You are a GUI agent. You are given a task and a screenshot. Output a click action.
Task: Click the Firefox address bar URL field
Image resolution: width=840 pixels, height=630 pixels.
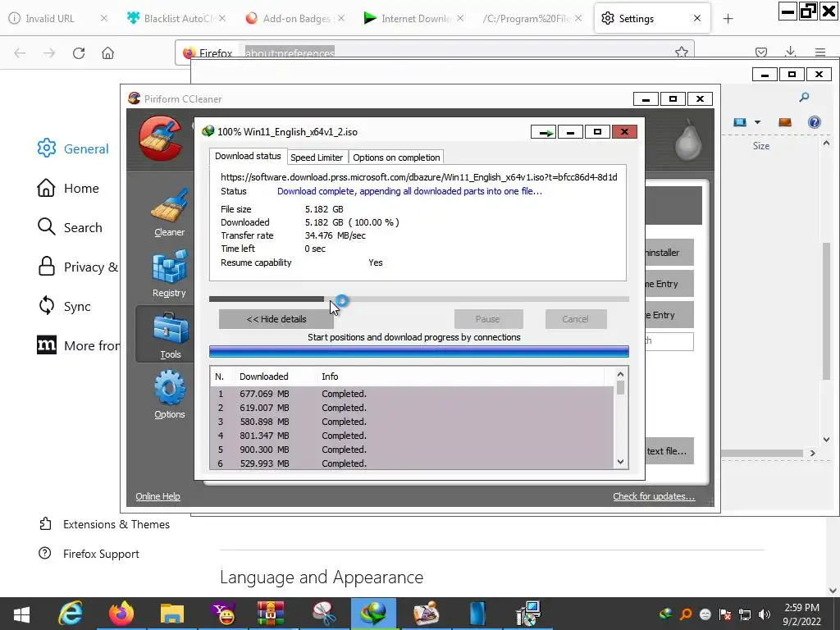pos(434,52)
